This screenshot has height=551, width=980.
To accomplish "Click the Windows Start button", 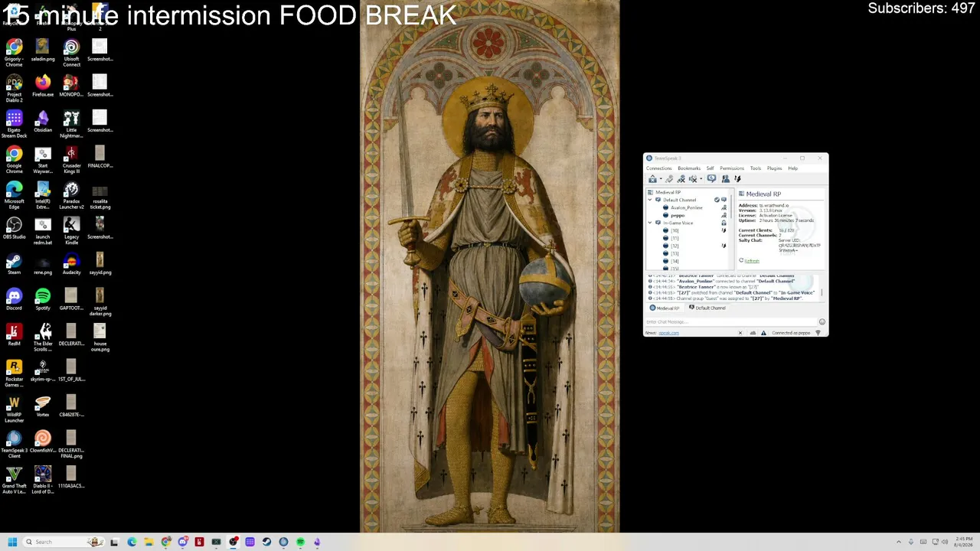I will 12,542.
